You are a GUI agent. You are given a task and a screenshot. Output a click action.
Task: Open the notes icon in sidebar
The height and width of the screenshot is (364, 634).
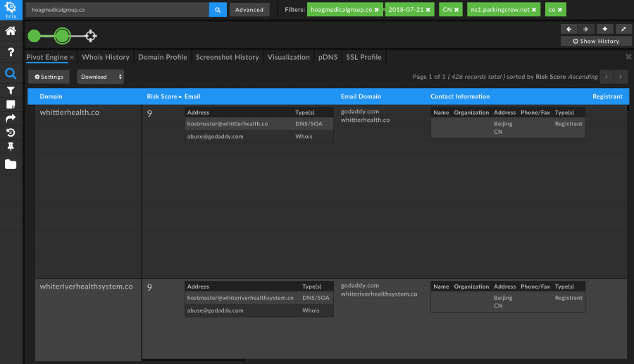click(x=11, y=105)
